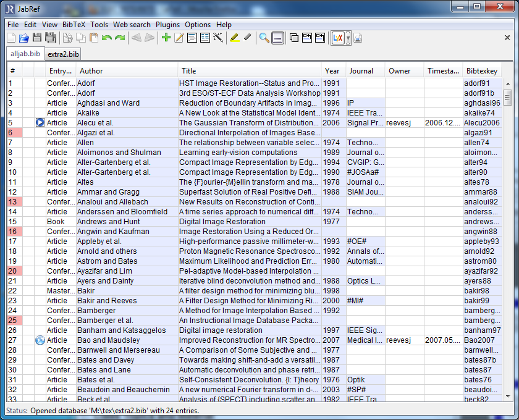Sort by the Bibtexkey column header
Viewport: 519px width, 420px height.
(x=482, y=71)
